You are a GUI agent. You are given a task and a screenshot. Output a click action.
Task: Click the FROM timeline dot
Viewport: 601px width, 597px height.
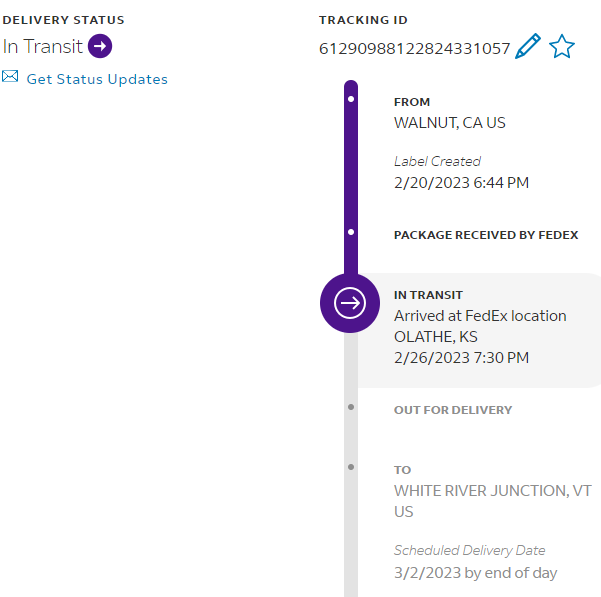pos(350,99)
